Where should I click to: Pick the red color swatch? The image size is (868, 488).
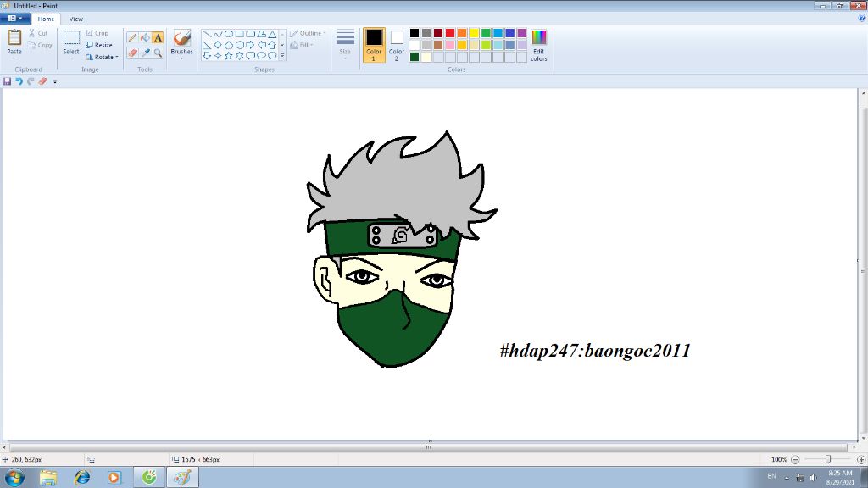click(x=450, y=33)
